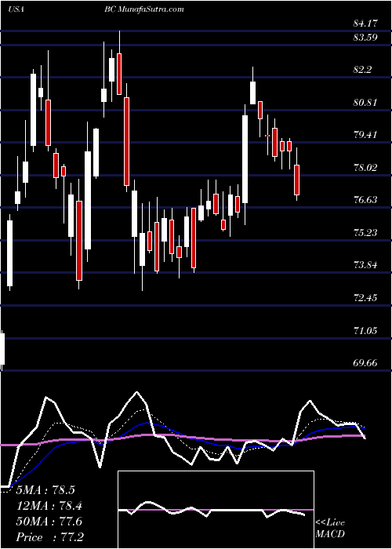Screen dimensions: 392x549
Task: Click the 78.02 price level label
Action: click(x=365, y=167)
